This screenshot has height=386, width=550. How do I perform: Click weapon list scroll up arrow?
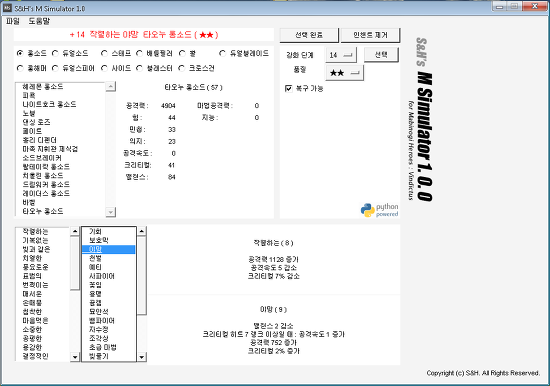[x=110, y=86]
